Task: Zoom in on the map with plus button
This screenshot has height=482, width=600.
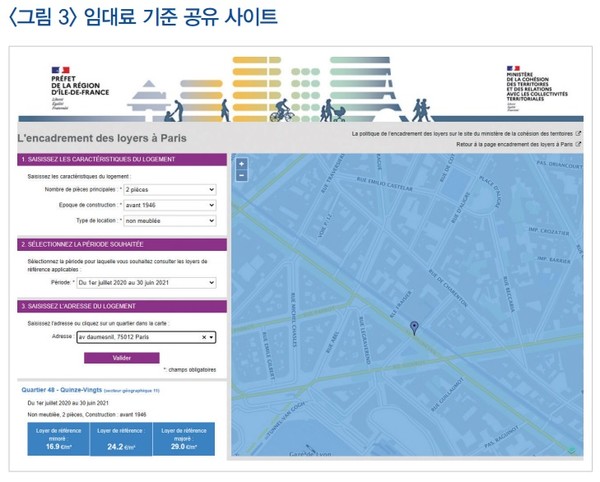Action: coord(241,164)
